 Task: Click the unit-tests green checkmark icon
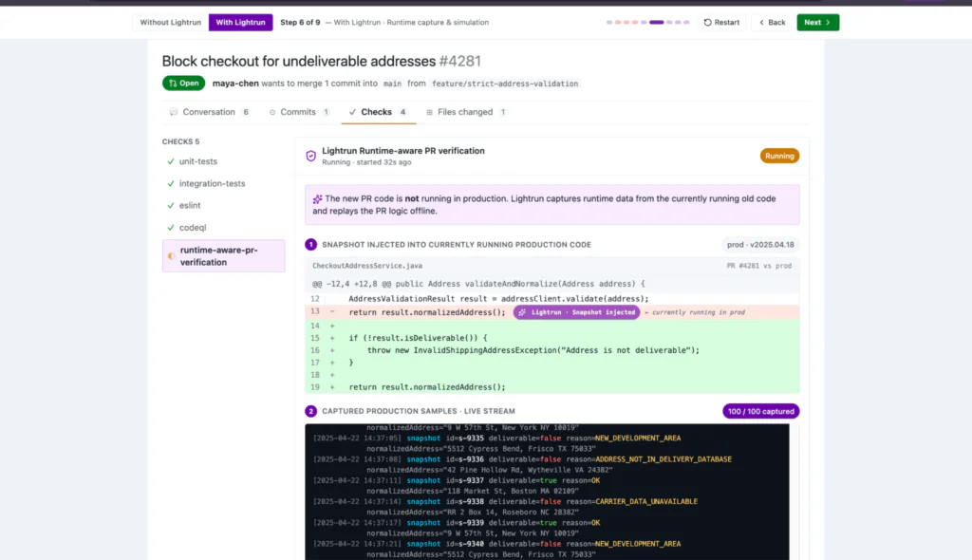pyautogui.click(x=171, y=161)
